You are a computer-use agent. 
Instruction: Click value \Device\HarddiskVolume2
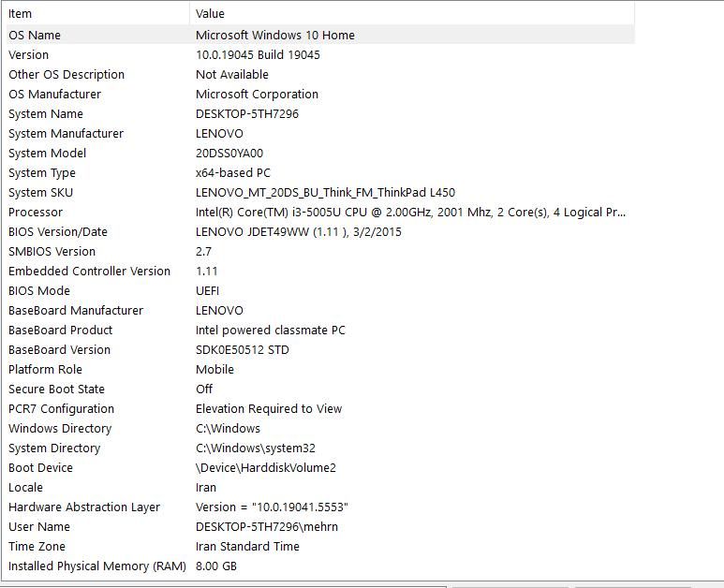(x=265, y=467)
